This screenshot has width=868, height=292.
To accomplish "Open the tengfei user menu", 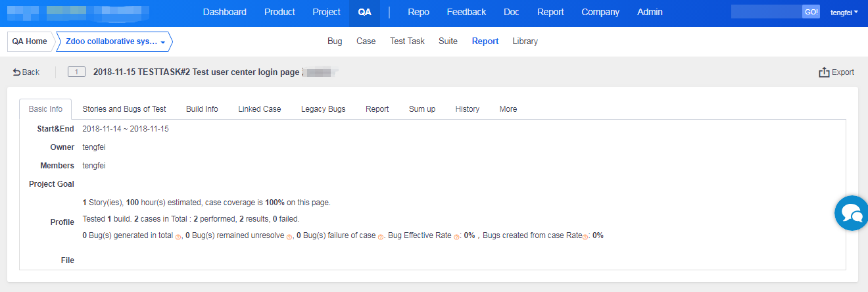I will 844,12.
